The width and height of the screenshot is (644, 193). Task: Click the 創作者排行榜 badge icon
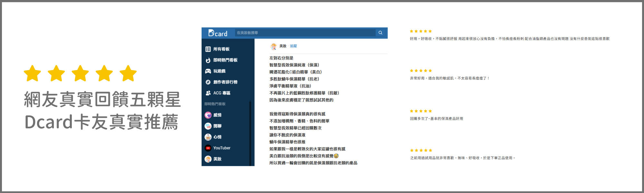(x=208, y=82)
